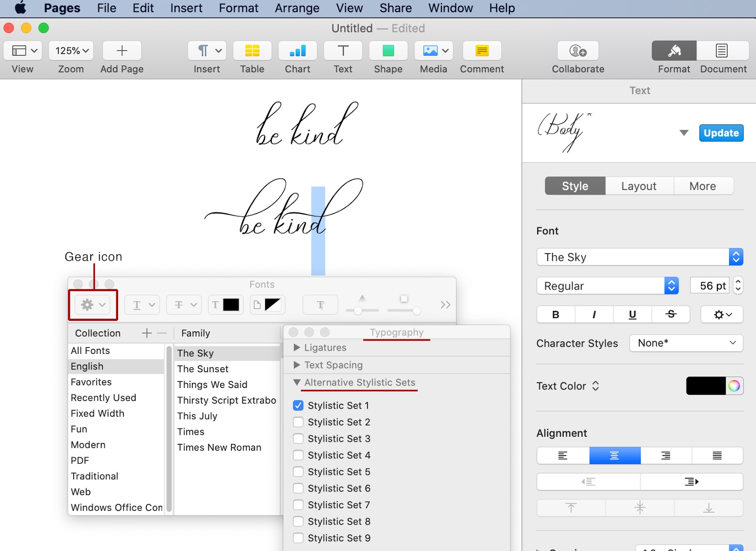756x551 pixels.
Task: Enable Stylistic Set 9
Action: tap(298, 538)
